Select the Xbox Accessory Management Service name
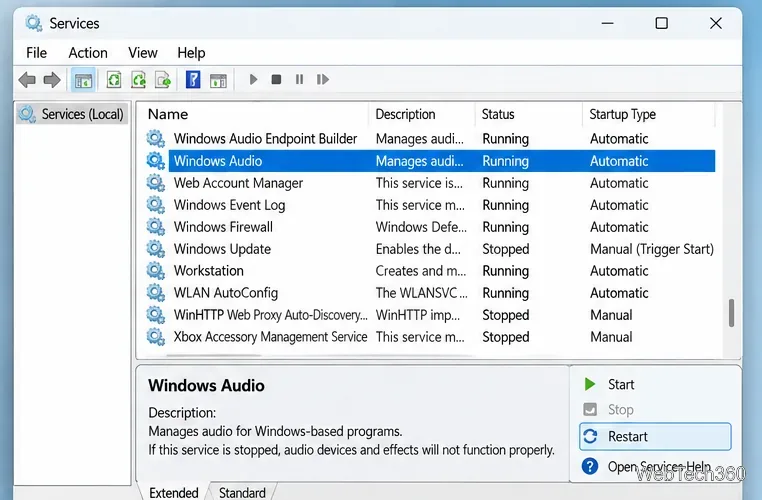 click(270, 337)
